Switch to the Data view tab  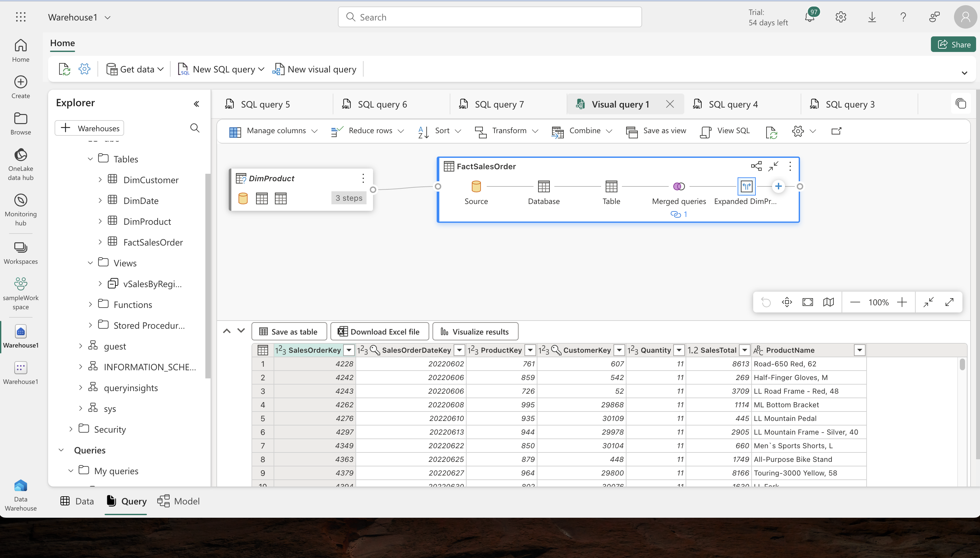tap(77, 501)
